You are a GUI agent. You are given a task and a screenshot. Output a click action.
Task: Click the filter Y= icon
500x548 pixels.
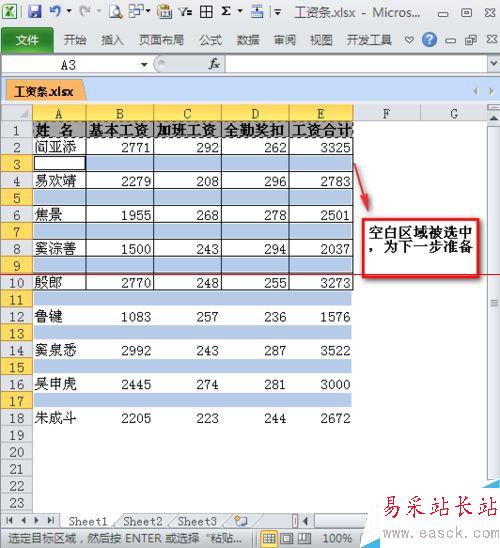coord(185,12)
